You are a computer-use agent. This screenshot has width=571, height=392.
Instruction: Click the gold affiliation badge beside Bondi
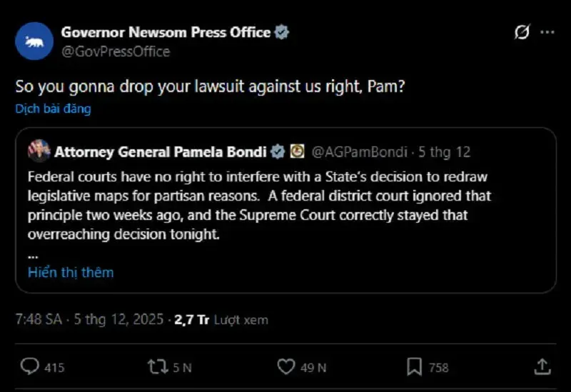(x=297, y=151)
